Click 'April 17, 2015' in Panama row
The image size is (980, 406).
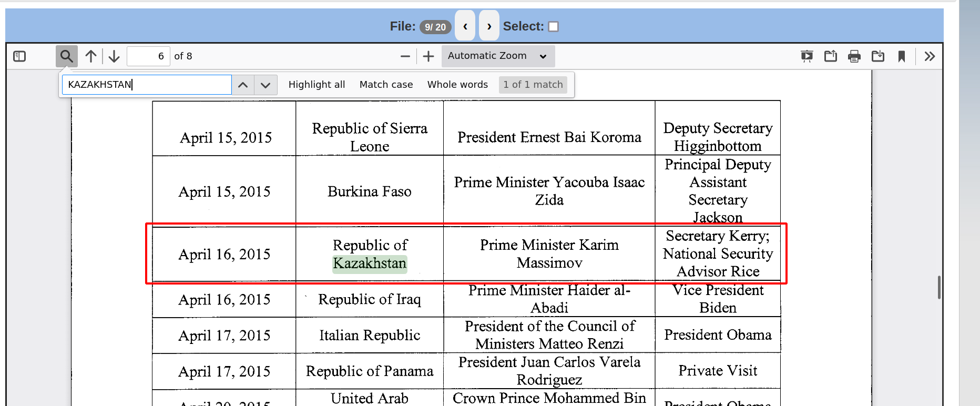coord(224,371)
